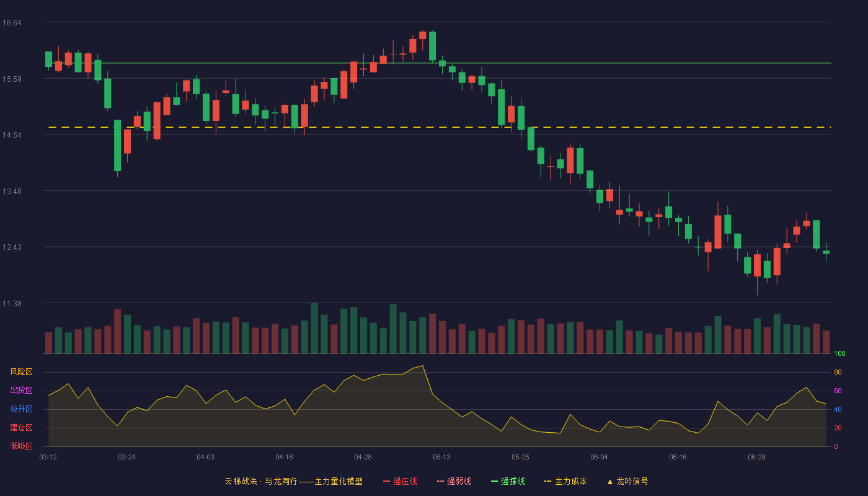Screen dimensions: 868x496
Task: Select the 建仓区 zone label
Action: coord(21,428)
